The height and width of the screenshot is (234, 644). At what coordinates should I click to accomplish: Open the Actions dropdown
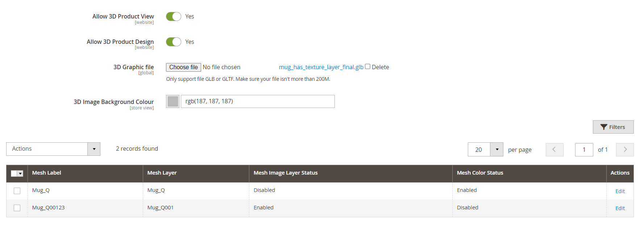[x=53, y=149]
